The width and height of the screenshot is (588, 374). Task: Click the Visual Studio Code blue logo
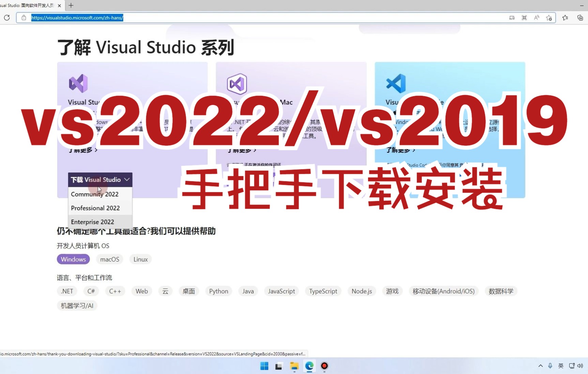click(396, 84)
